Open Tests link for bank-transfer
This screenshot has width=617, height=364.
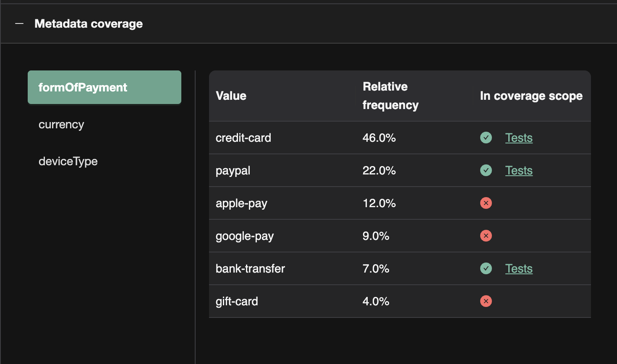(x=519, y=268)
